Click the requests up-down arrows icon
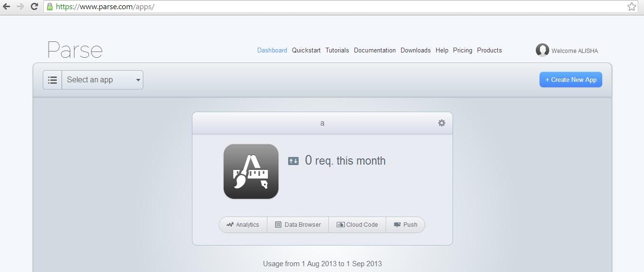Screen dimensions: 644x272 pos(293,161)
